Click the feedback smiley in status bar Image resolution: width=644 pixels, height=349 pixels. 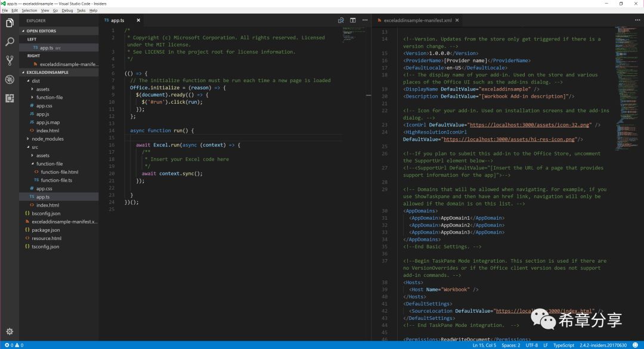pos(636,345)
